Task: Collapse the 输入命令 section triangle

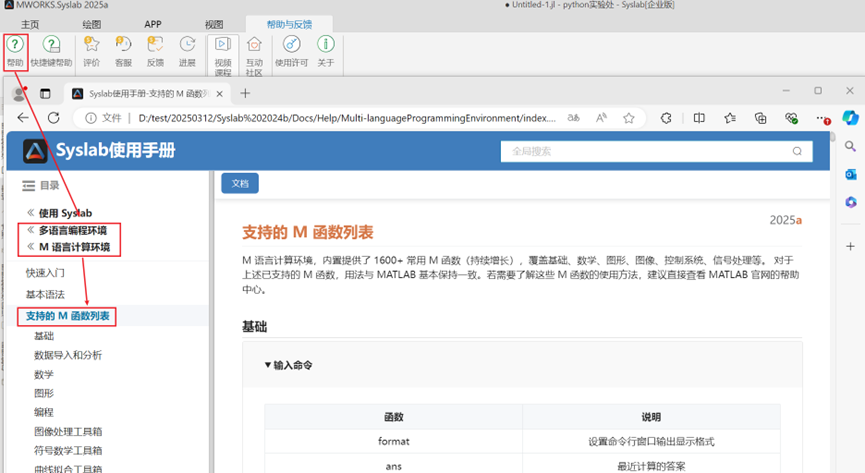Action: tap(268, 365)
